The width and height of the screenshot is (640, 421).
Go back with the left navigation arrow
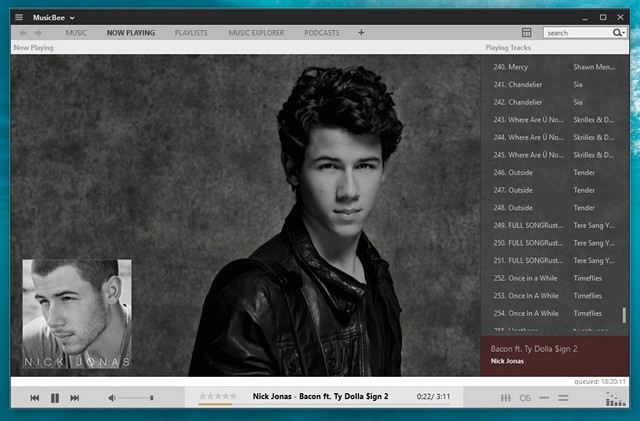pyautogui.click(x=23, y=33)
